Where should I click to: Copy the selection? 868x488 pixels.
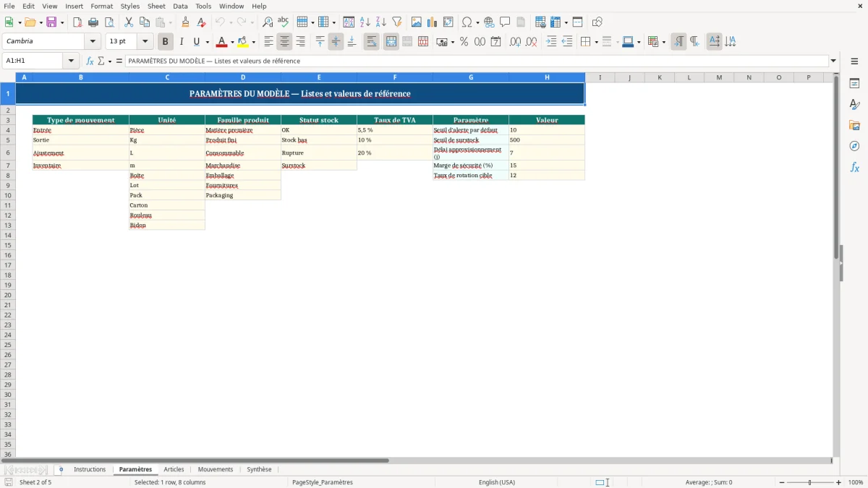pos(145,22)
